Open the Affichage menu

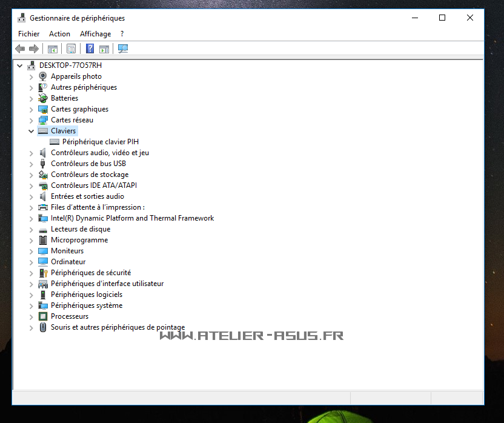point(95,34)
